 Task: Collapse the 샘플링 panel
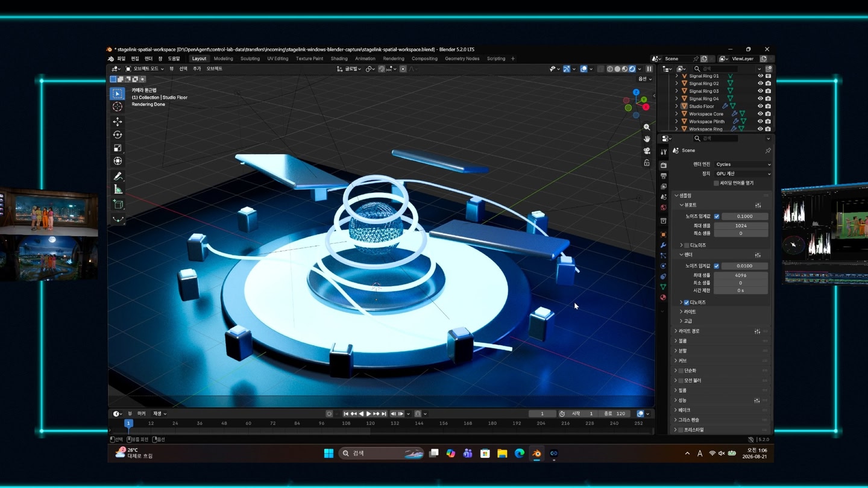676,196
